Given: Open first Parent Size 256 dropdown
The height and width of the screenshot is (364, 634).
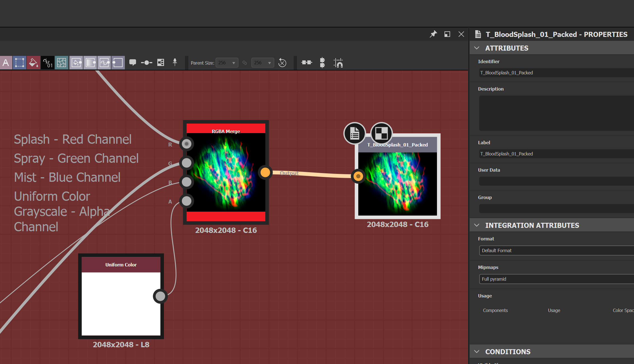Looking at the screenshot, I should (227, 63).
